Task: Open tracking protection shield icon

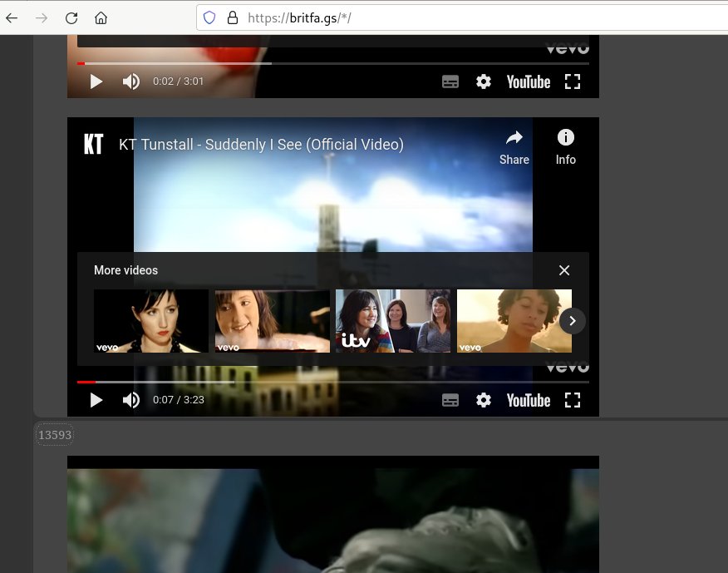Action: (209, 18)
